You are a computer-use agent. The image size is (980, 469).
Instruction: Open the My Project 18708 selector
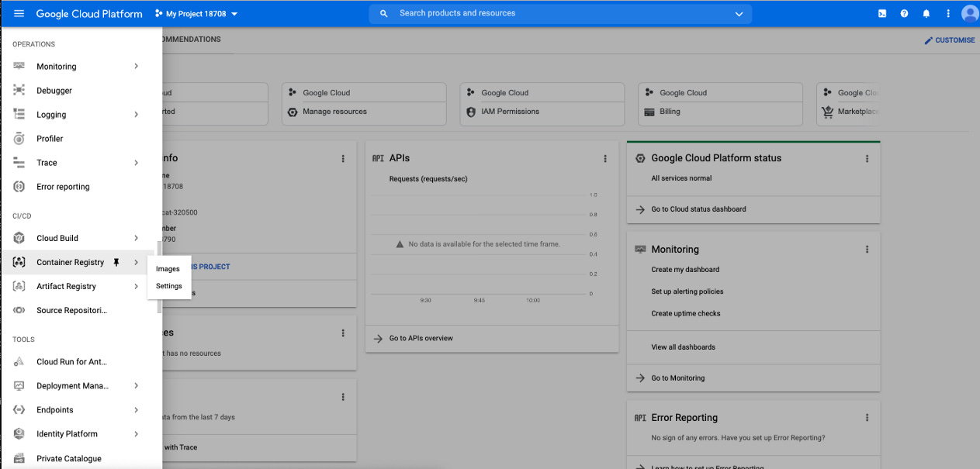point(196,14)
